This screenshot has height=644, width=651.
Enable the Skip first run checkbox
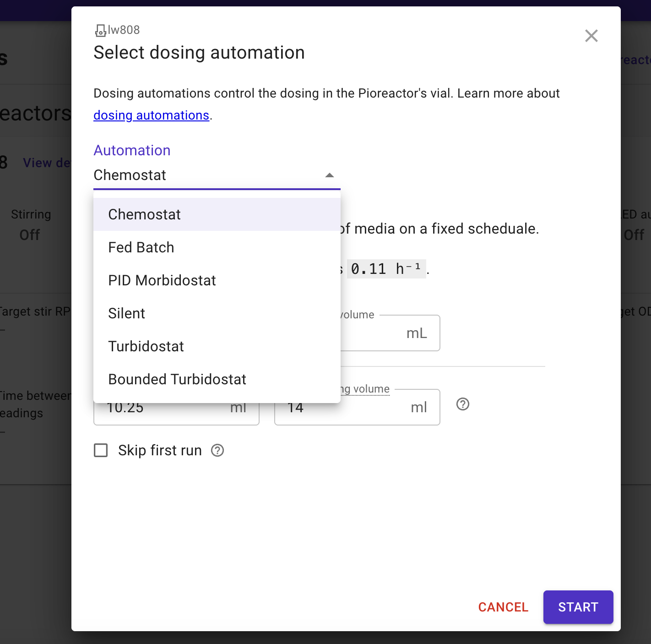point(101,451)
